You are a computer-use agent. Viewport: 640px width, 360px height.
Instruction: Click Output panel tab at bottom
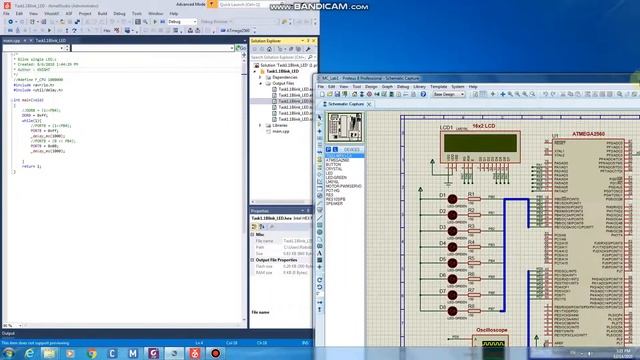click(8, 333)
